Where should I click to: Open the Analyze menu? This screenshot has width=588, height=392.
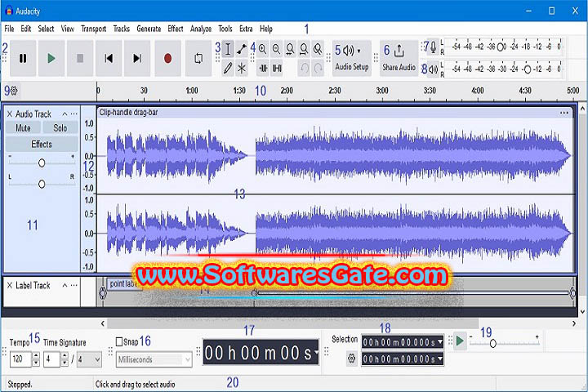[201, 29]
